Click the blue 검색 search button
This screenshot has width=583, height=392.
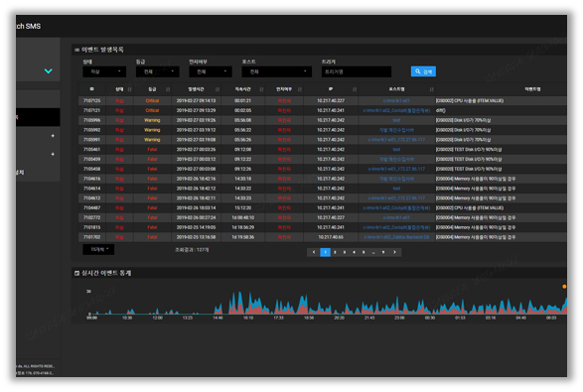pyautogui.click(x=423, y=71)
